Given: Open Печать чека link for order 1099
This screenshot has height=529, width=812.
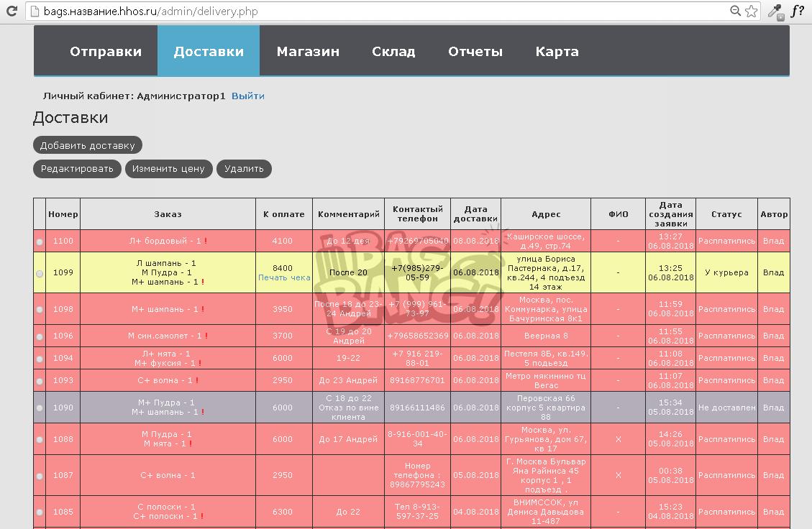Looking at the screenshot, I should pyautogui.click(x=284, y=277).
